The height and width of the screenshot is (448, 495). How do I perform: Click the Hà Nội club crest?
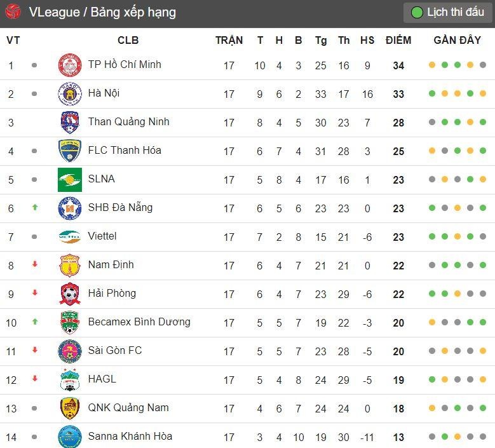pyautogui.click(x=69, y=93)
